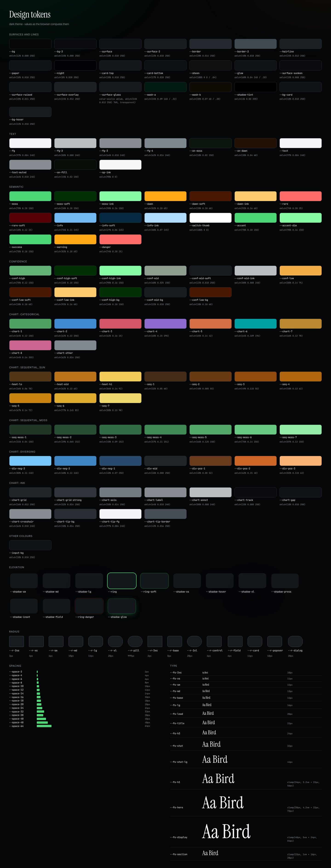The height and width of the screenshot is (868, 331).
Task: Click the --fs-display "Aa Bird" sample
Action: coord(226,832)
